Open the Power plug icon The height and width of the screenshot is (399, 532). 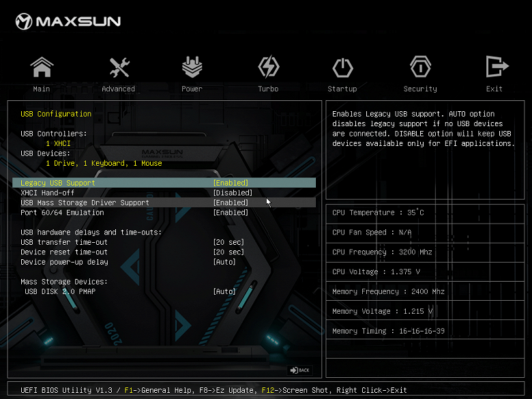coord(192,67)
